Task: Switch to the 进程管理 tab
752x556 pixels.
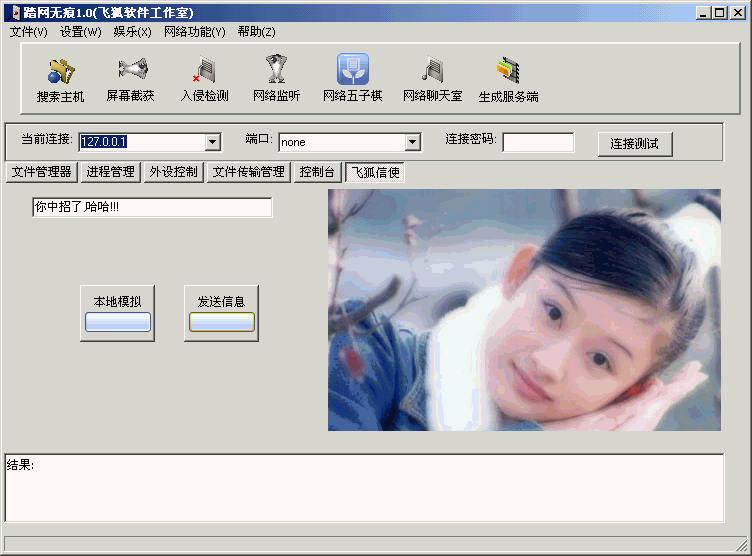Action: pyautogui.click(x=110, y=172)
